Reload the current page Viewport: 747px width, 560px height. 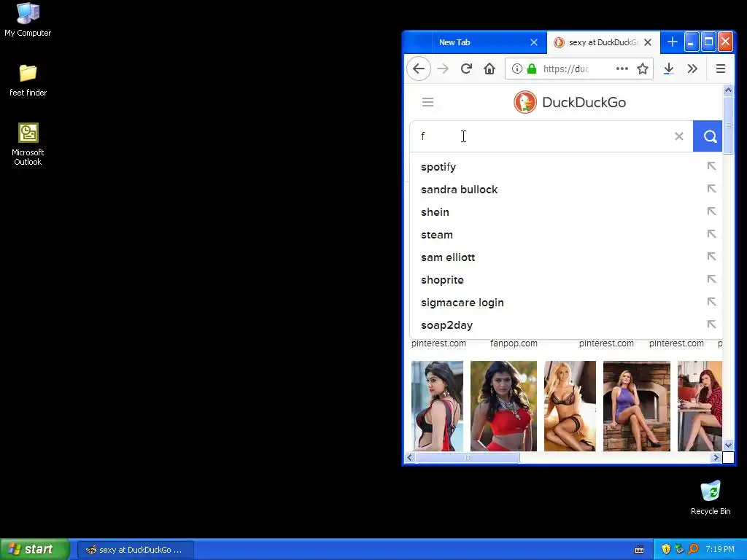466,69
